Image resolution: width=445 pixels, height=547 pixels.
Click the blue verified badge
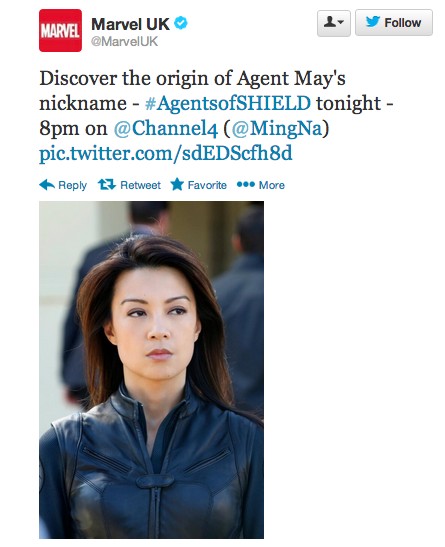coord(181,23)
